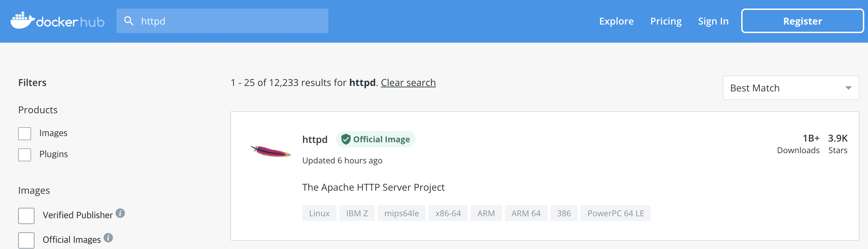
Task: Go to Sign In
Action: coord(714,21)
